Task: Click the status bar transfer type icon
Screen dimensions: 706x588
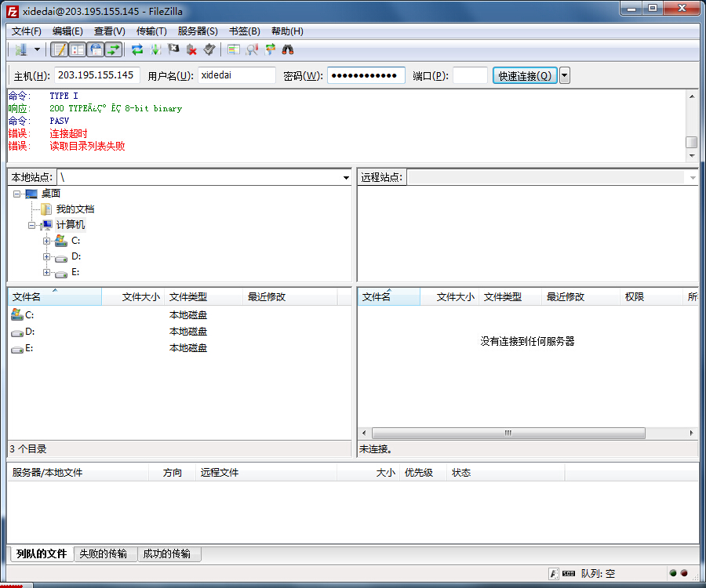Action: 553,574
